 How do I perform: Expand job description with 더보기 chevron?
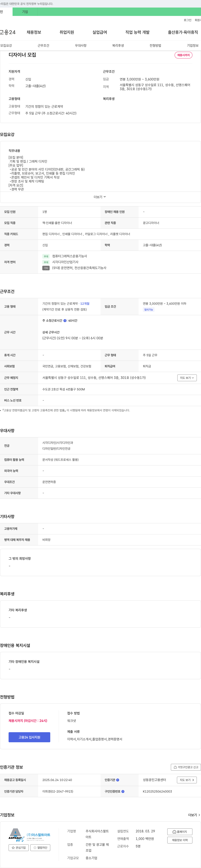click(100, 197)
